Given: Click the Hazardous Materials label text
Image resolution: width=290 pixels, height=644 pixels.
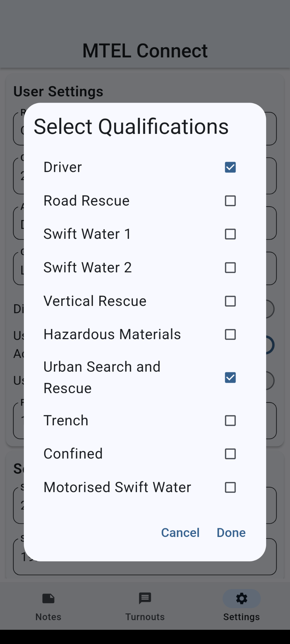Looking at the screenshot, I should coord(112,334).
